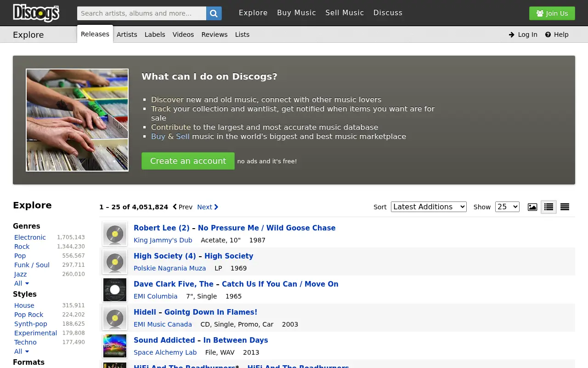Open Hidell release vinyl thumbnail

(x=115, y=318)
